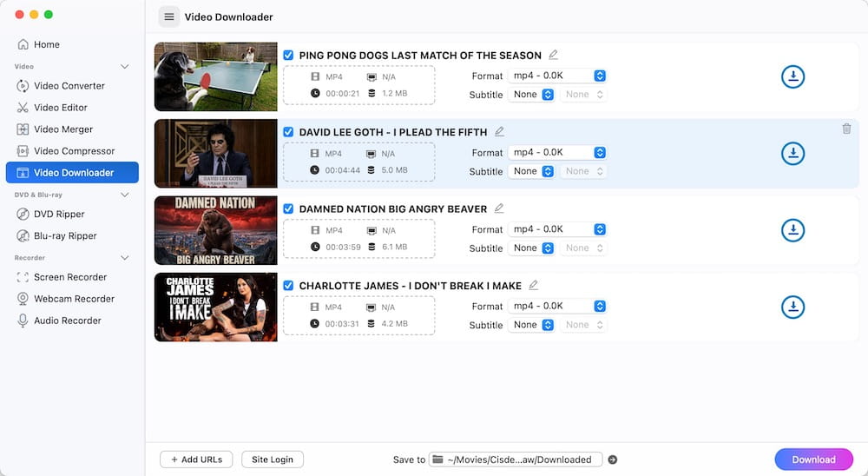Screen dimensions: 868x476
Task: Open the DVD Ripper label in sidebar
Action: pyautogui.click(x=59, y=214)
